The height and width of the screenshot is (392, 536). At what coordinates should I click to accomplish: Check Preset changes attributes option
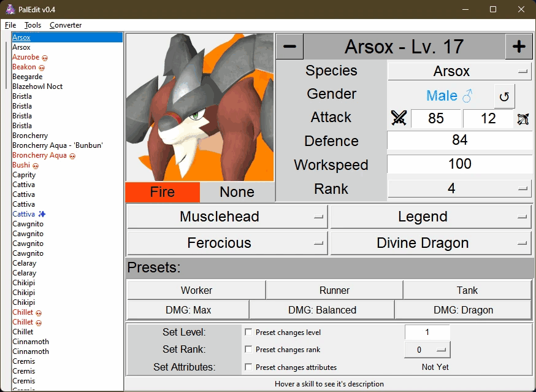click(x=248, y=367)
